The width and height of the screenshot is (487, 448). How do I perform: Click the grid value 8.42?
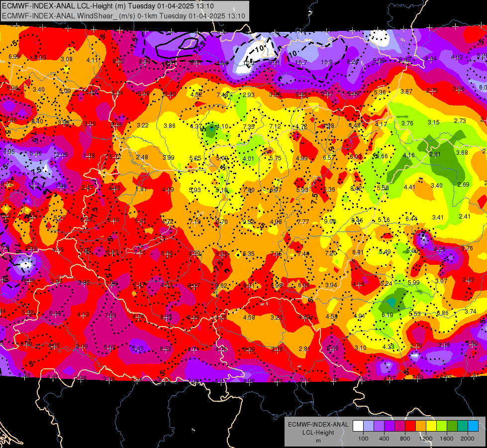point(356,188)
